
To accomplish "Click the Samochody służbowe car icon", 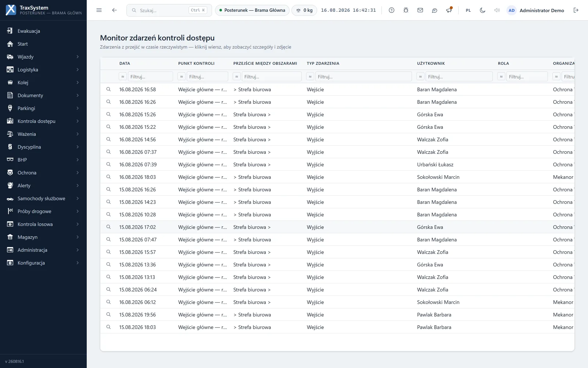I will (x=10, y=198).
